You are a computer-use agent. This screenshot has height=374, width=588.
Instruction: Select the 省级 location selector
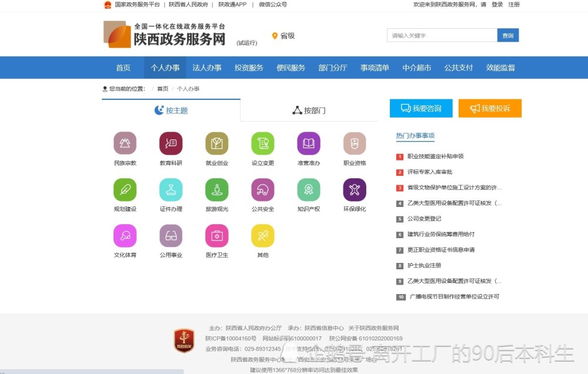(x=283, y=36)
